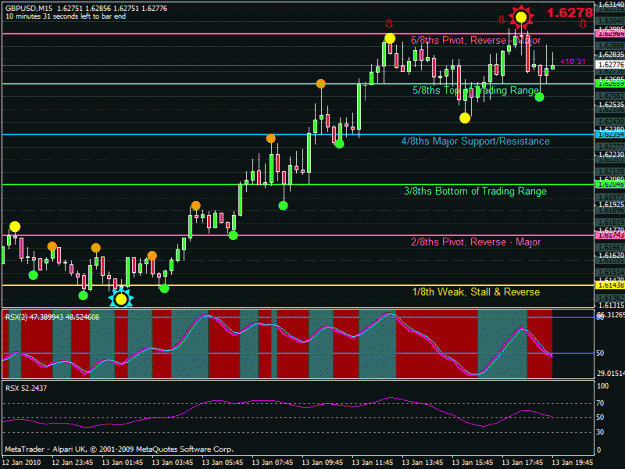Click the yellow 1.61438 price tag

610,285
